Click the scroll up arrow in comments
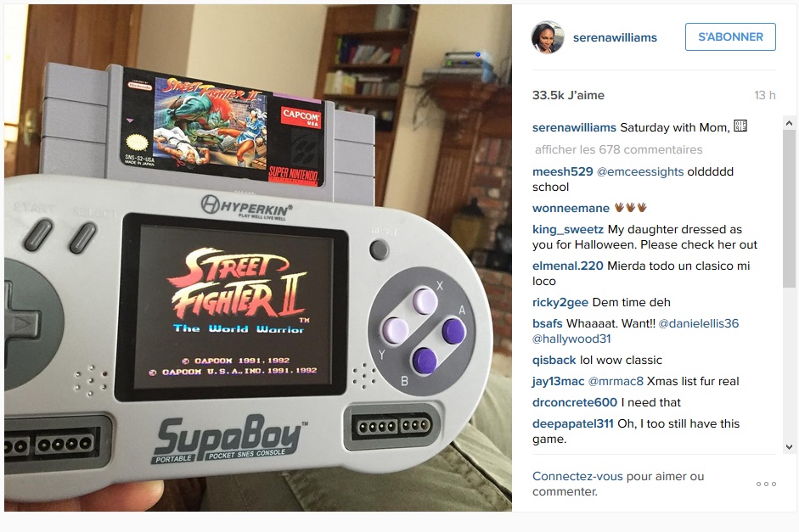Screen dimensions: 799x532 pos(789,123)
